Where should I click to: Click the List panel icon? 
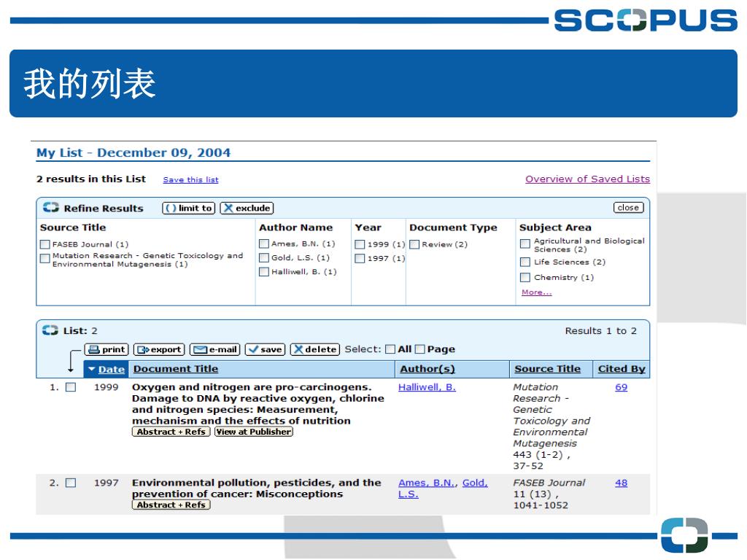50,330
